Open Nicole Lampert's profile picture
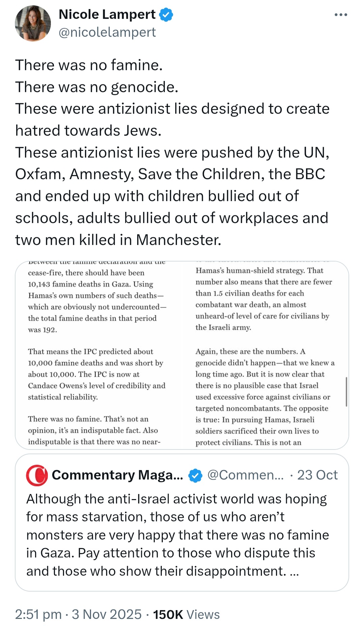364x626 pixels. (33, 23)
